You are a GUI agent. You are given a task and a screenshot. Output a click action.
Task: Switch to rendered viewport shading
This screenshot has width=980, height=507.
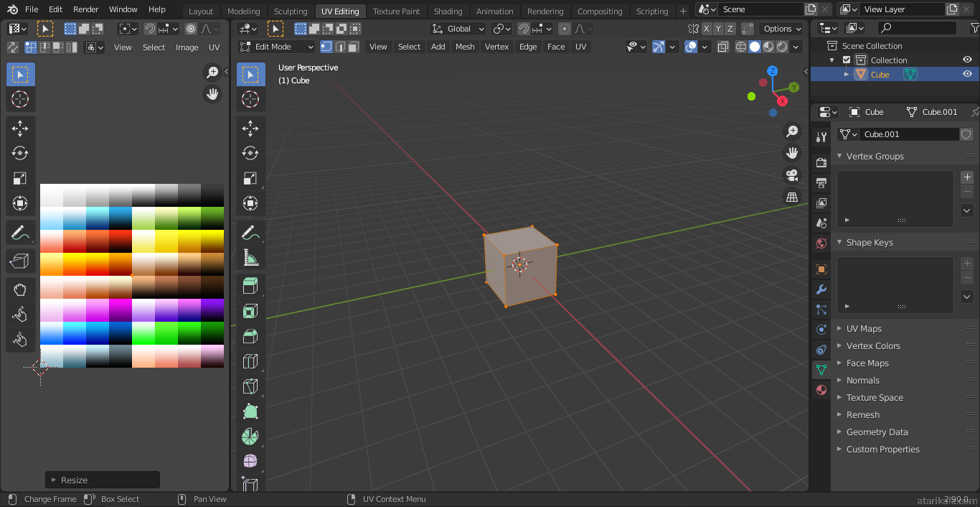click(782, 47)
